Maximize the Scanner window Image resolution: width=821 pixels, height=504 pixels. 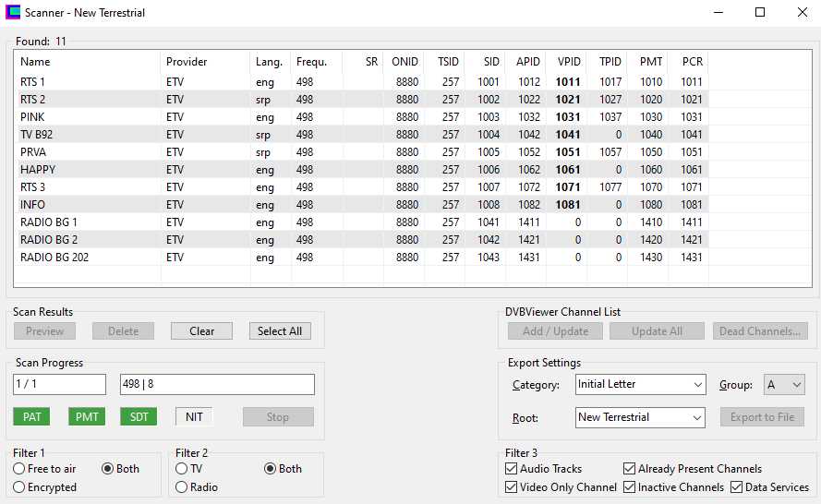tap(760, 12)
